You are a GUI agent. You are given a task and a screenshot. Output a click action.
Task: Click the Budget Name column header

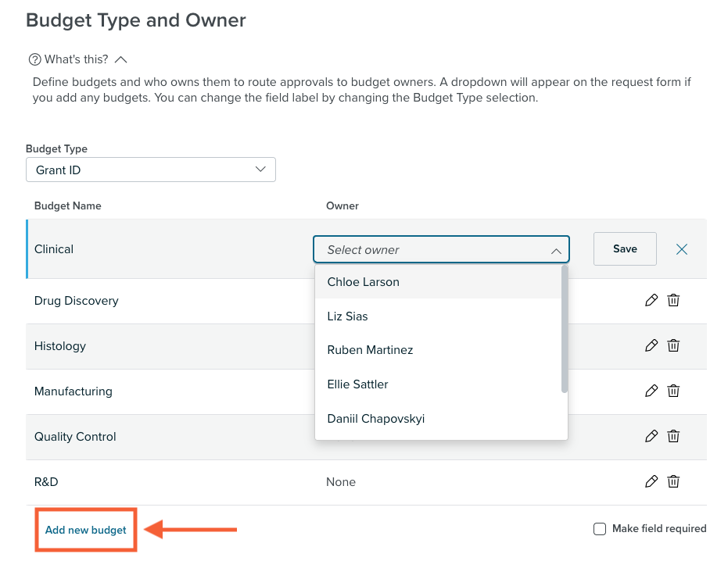(68, 205)
